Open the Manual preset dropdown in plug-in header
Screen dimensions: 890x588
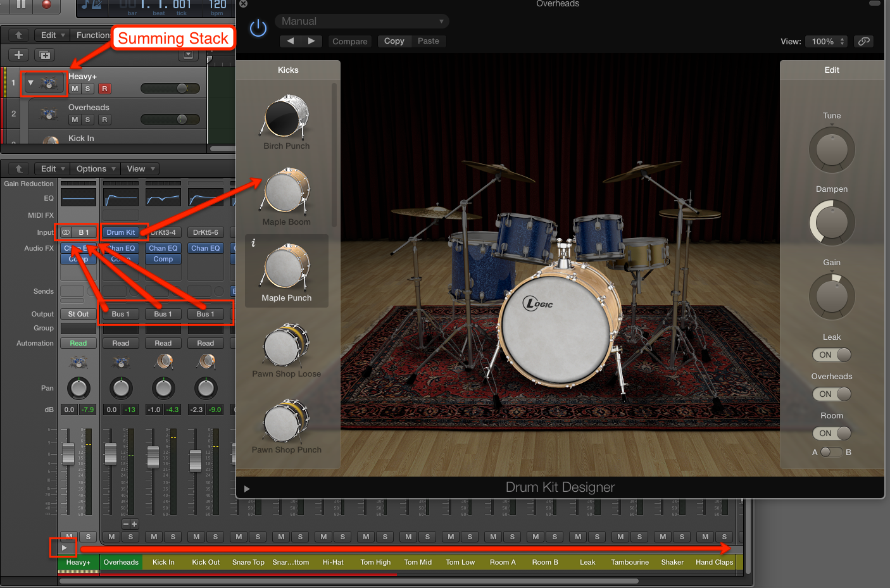362,22
